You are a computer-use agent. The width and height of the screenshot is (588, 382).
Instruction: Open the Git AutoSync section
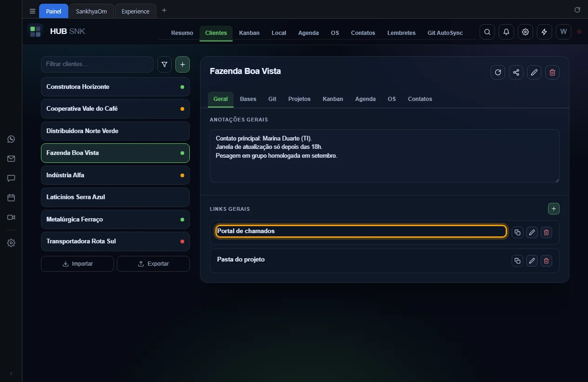(x=445, y=33)
